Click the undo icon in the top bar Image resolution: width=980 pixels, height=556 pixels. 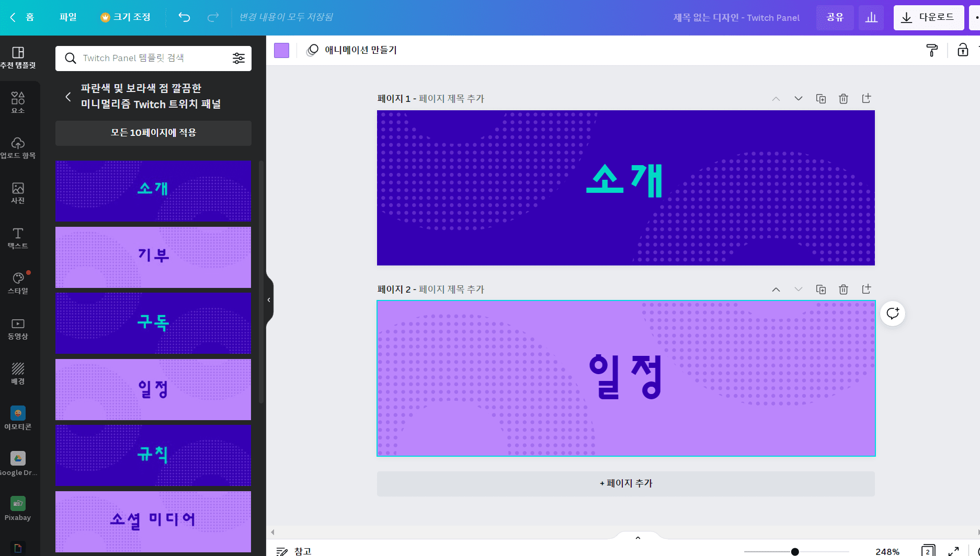point(184,17)
